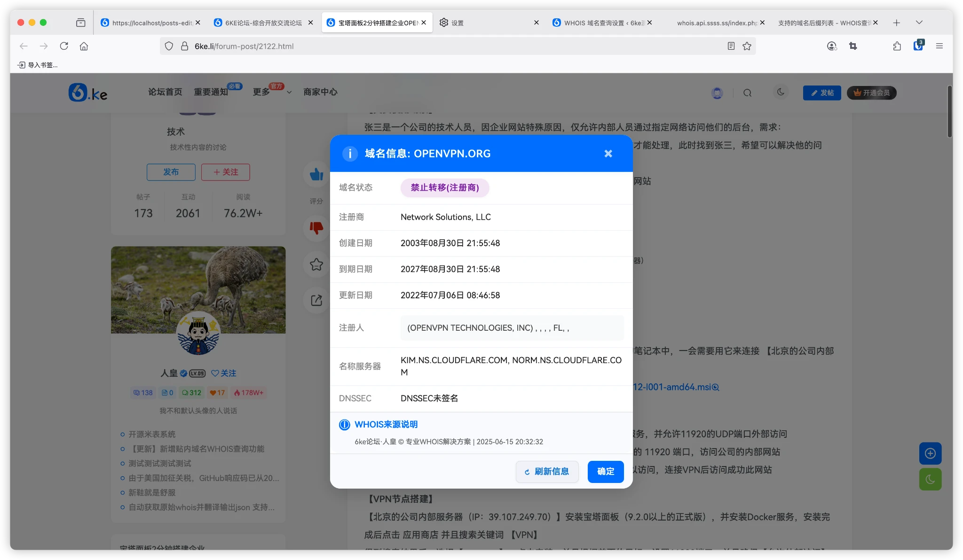963x560 pixels.
Task: Click the star favorite post icon
Action: (x=316, y=264)
